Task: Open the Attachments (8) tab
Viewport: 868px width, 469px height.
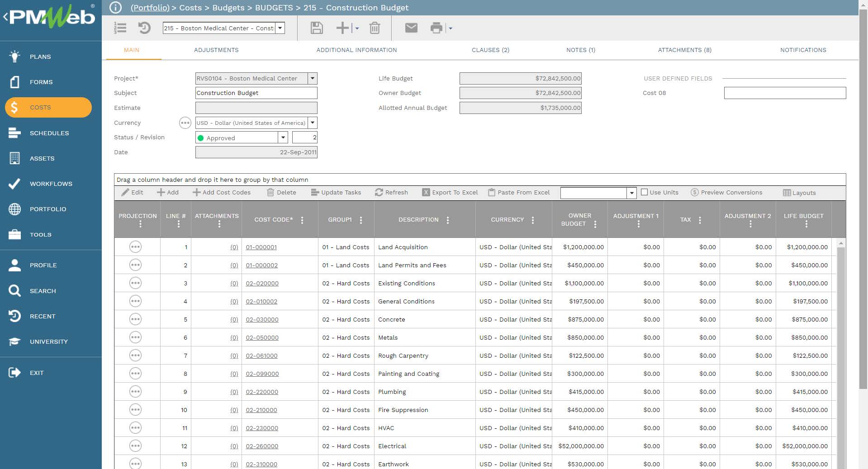Action: [684, 50]
